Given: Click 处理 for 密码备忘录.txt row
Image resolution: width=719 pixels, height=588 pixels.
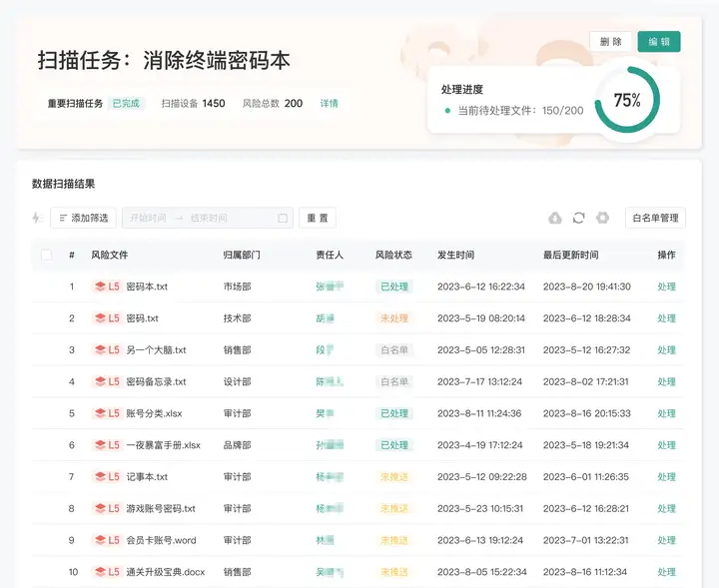Looking at the screenshot, I should (x=666, y=381).
